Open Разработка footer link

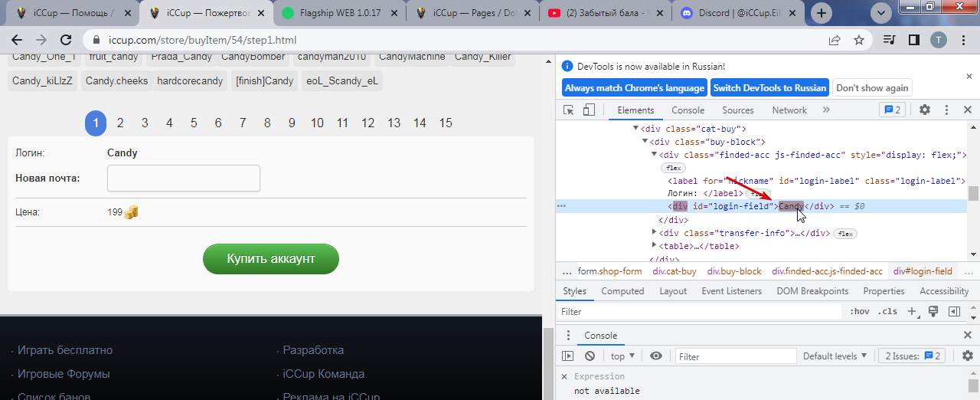[313, 350]
